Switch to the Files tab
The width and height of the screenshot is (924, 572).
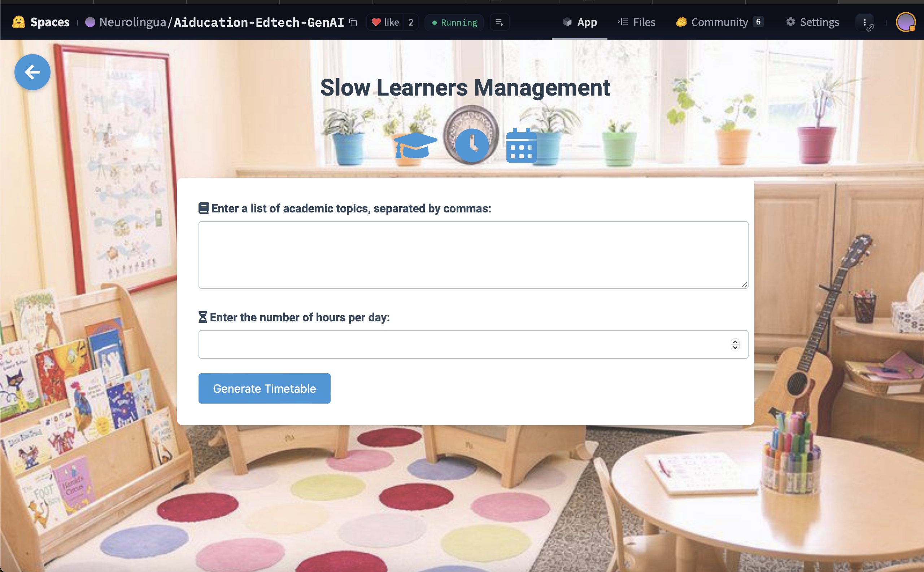637,22
